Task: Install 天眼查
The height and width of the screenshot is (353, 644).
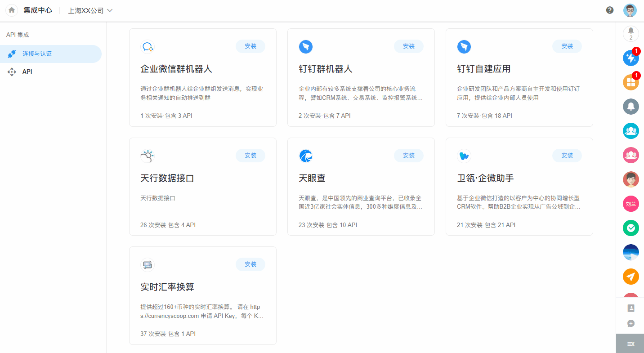Action: click(x=409, y=156)
